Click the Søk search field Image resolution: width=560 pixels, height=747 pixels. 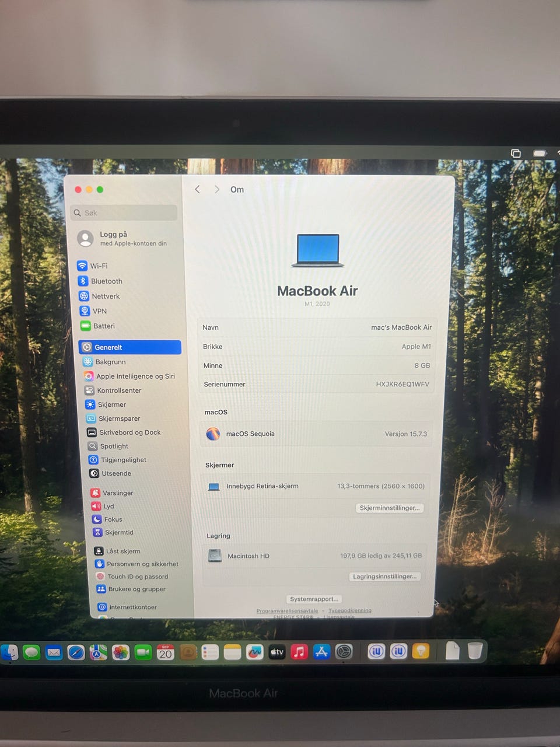point(124,212)
